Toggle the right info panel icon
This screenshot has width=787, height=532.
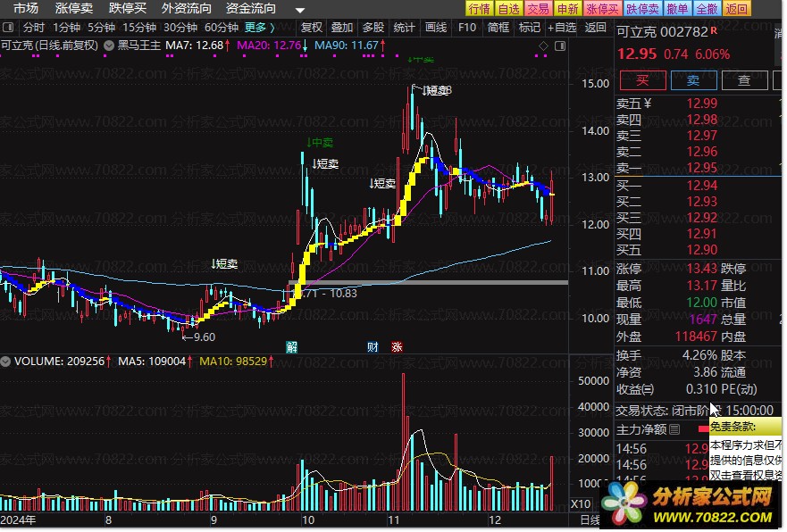point(560,46)
